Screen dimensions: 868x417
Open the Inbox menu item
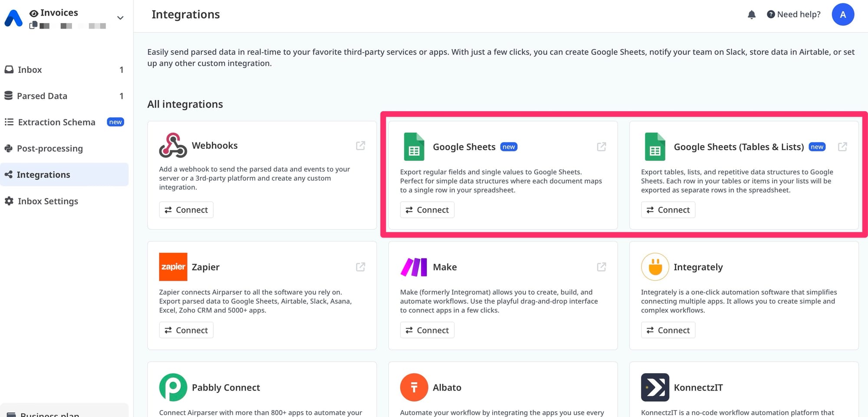(x=30, y=70)
